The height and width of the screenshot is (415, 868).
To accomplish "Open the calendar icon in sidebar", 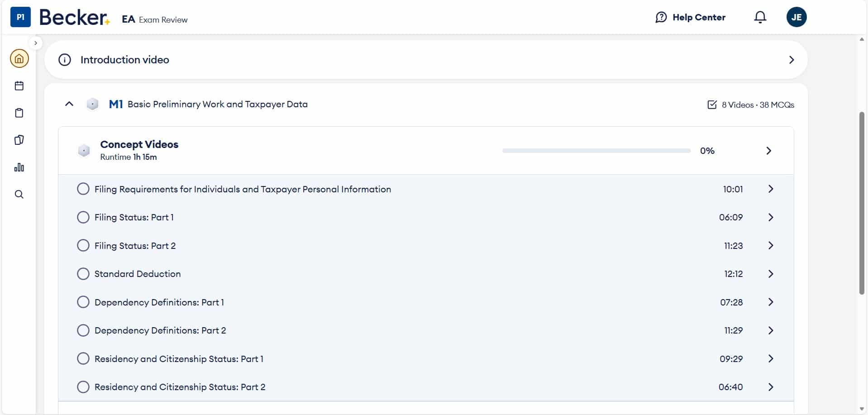I will [19, 86].
